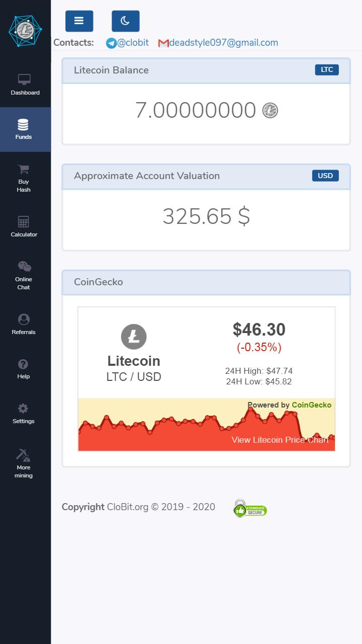The height and width of the screenshot is (644, 362).
Task: Click the LTC / USD pair label
Action: (134, 377)
